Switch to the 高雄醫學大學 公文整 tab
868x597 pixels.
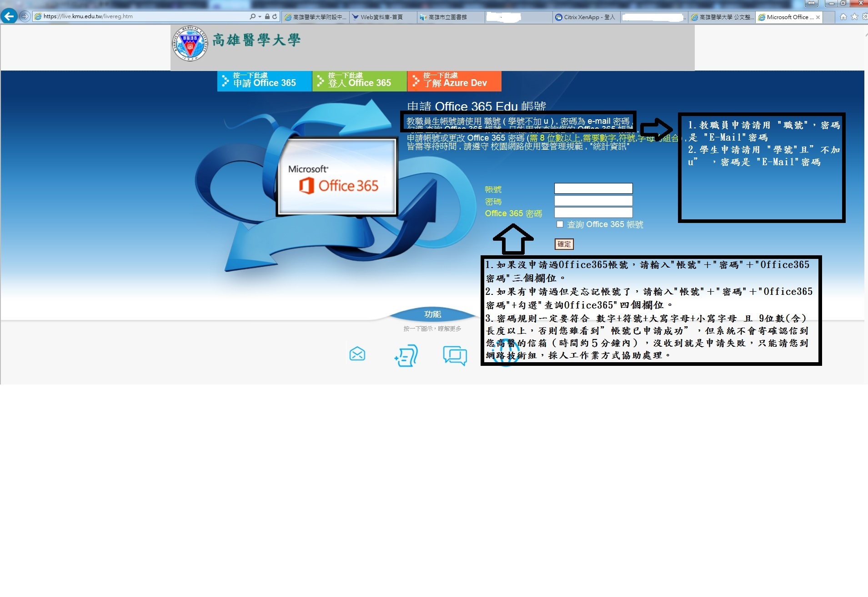(x=722, y=17)
